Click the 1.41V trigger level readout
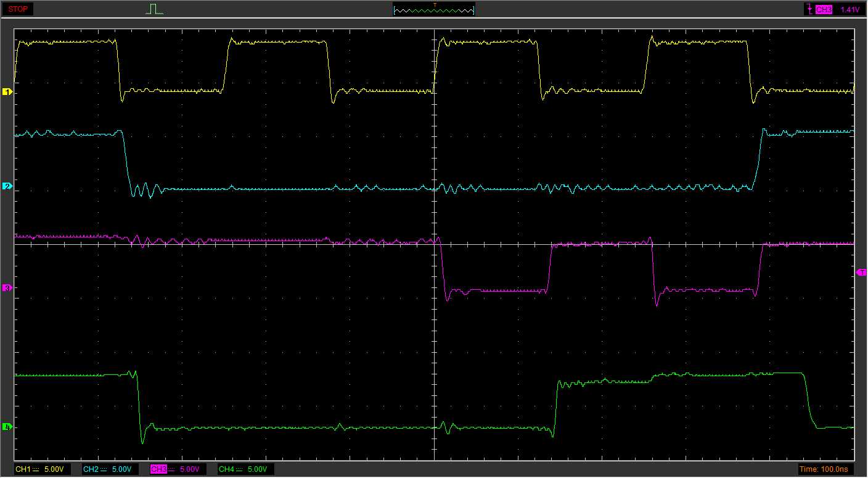The width and height of the screenshot is (868, 478). [850, 10]
